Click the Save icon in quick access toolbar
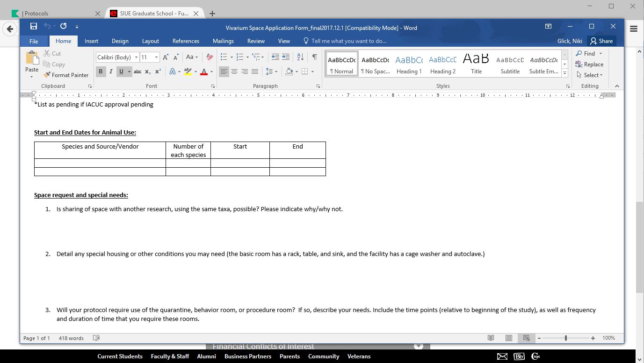The height and width of the screenshot is (363, 644). [34, 27]
